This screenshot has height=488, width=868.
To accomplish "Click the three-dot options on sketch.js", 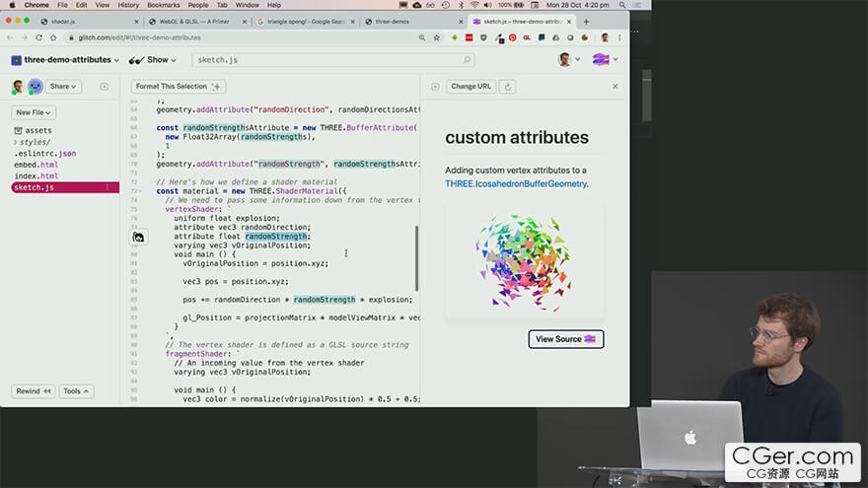I will click(x=108, y=187).
